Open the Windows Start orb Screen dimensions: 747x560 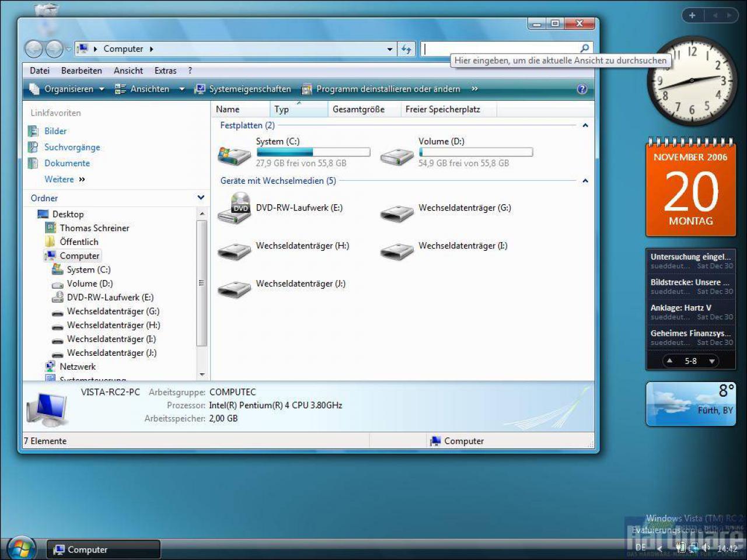(21, 548)
